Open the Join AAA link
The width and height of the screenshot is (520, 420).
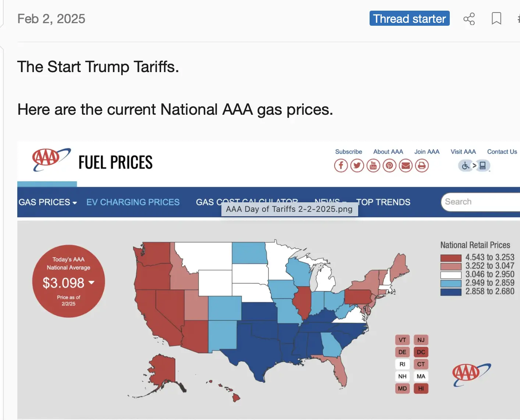click(x=427, y=152)
